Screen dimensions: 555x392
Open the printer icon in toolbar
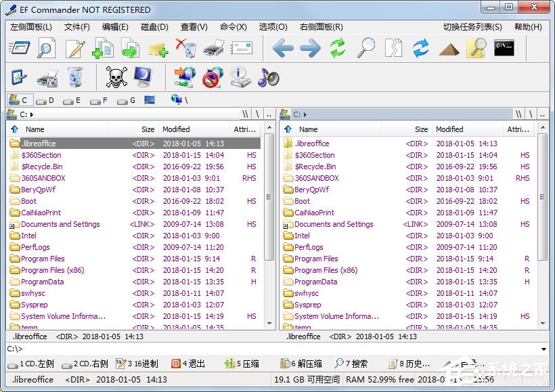pos(214,48)
